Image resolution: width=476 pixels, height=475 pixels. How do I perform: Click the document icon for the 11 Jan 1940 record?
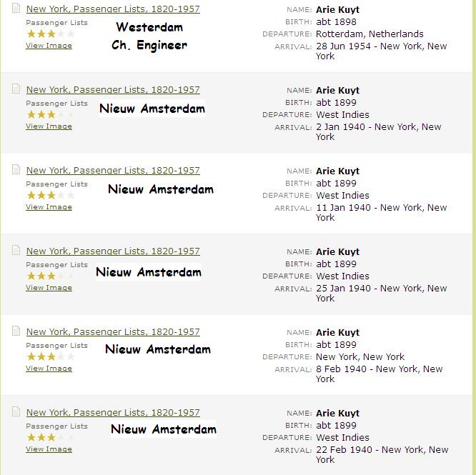pyautogui.click(x=16, y=170)
